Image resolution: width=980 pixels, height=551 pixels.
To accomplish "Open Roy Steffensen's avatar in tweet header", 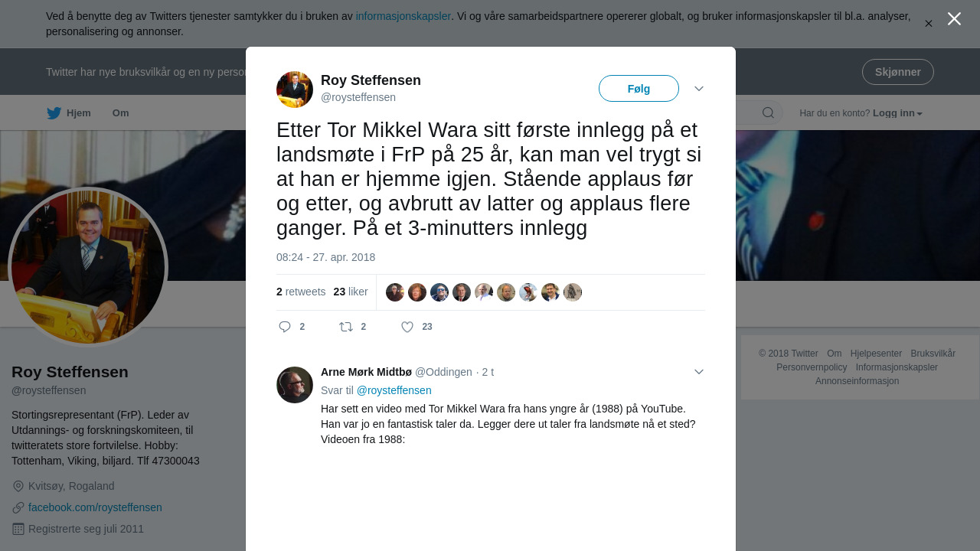I will click(x=295, y=90).
